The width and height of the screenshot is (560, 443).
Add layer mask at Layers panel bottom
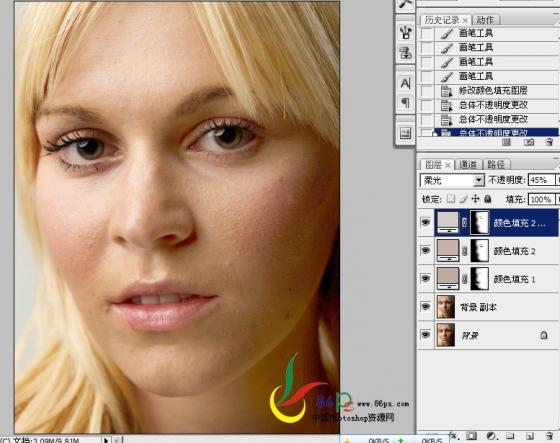click(472, 436)
